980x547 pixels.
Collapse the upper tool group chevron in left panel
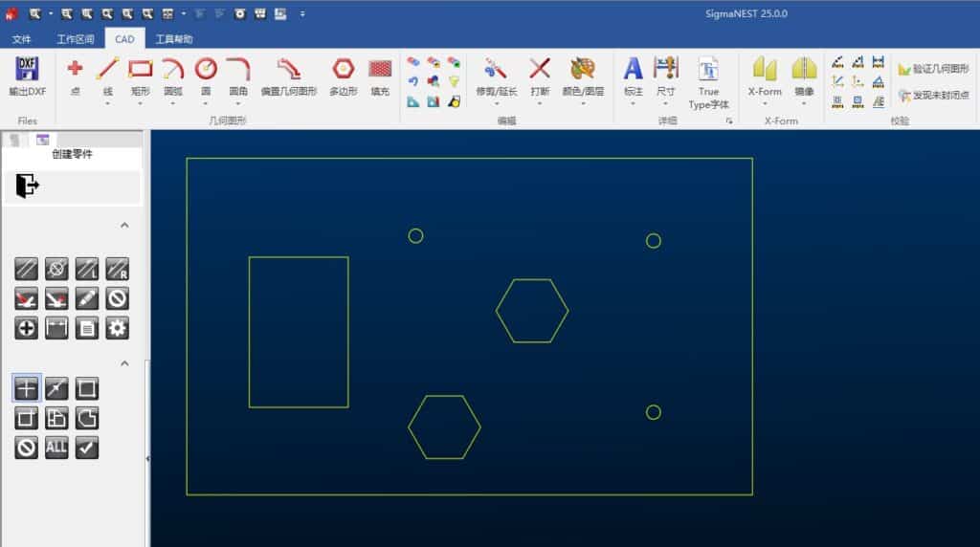(124, 225)
